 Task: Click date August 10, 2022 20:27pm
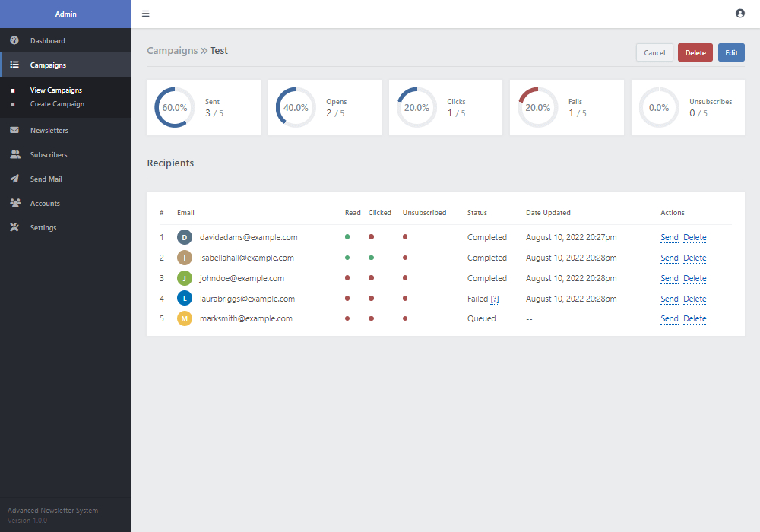click(x=571, y=237)
